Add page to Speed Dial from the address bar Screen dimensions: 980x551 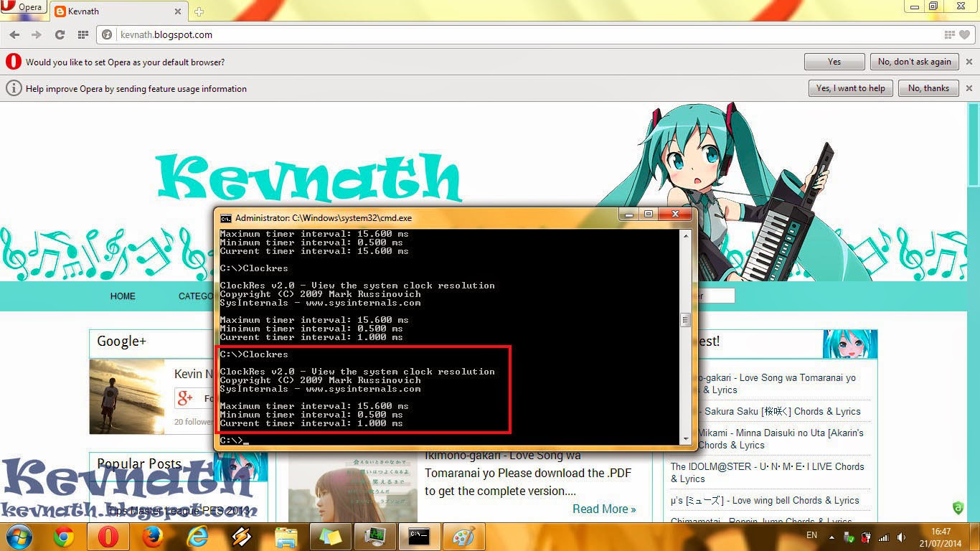[x=949, y=34]
